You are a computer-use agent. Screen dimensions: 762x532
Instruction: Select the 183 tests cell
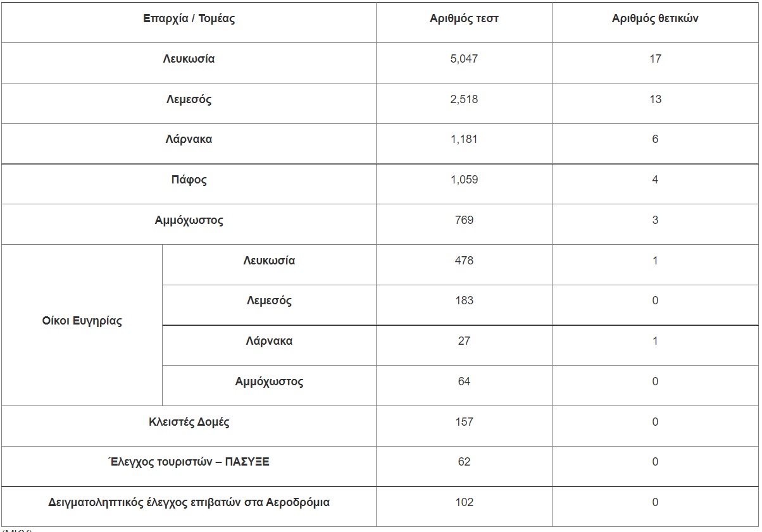(x=464, y=300)
